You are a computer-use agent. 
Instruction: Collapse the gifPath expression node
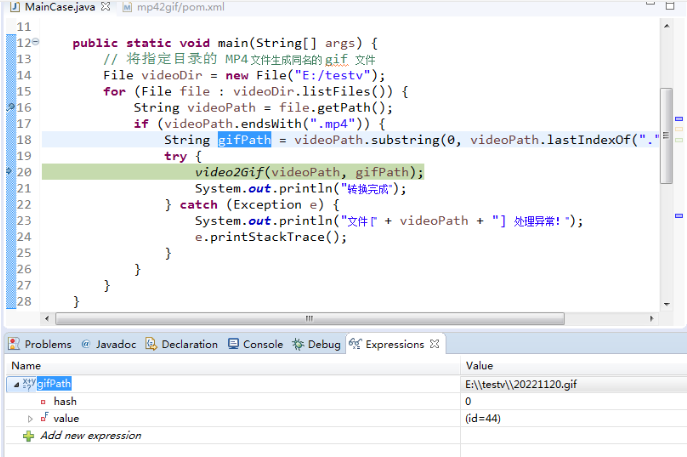coord(16,384)
